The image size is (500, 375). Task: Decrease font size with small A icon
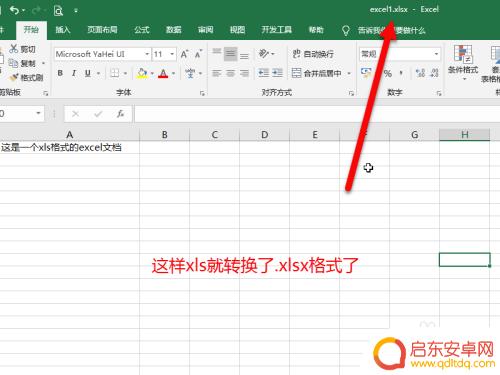[x=199, y=54]
